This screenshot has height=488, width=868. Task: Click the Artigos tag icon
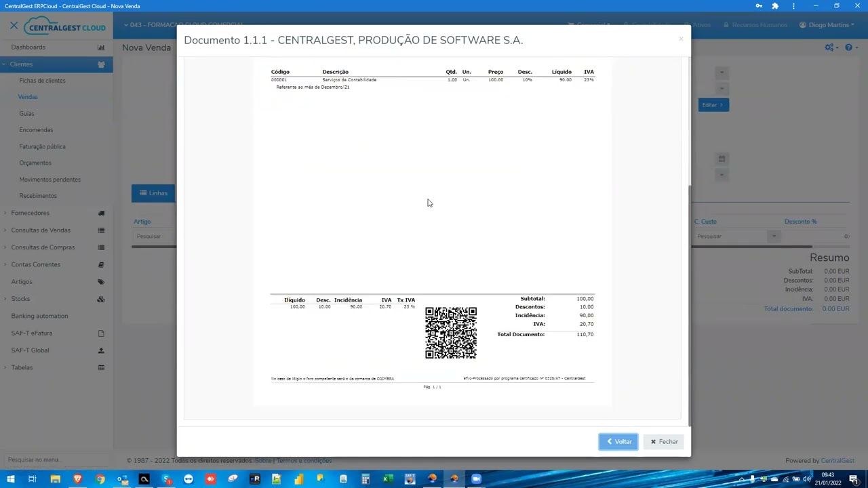tap(101, 282)
